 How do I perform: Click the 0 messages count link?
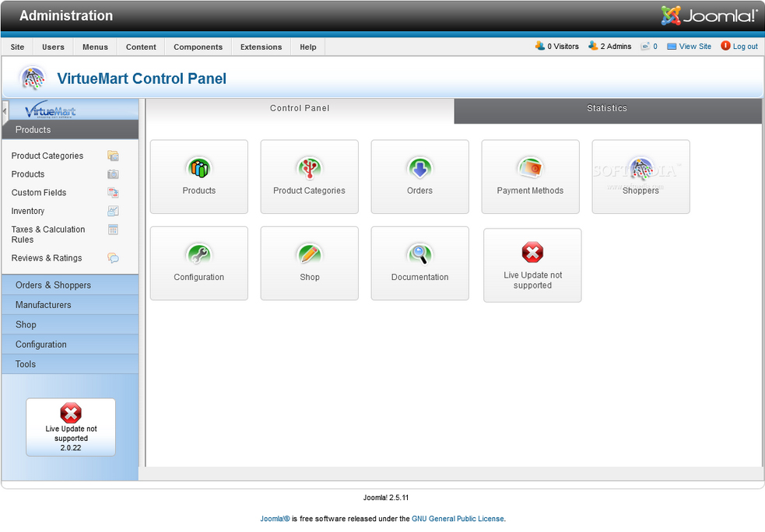[x=655, y=47]
